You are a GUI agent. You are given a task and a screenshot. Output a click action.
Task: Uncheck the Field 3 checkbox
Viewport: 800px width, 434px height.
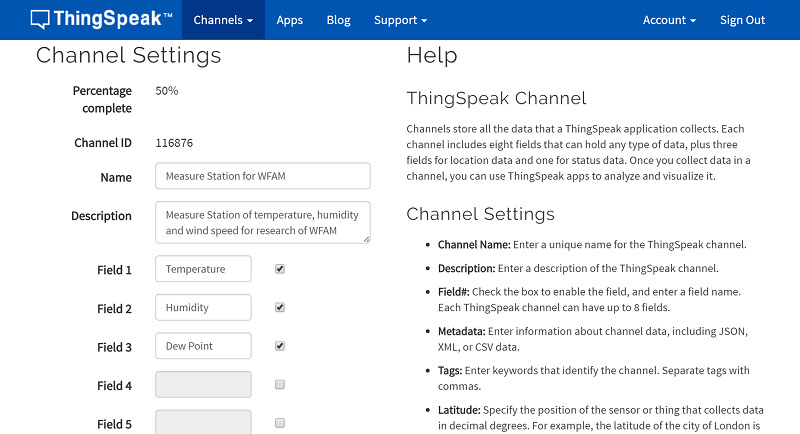pos(280,346)
